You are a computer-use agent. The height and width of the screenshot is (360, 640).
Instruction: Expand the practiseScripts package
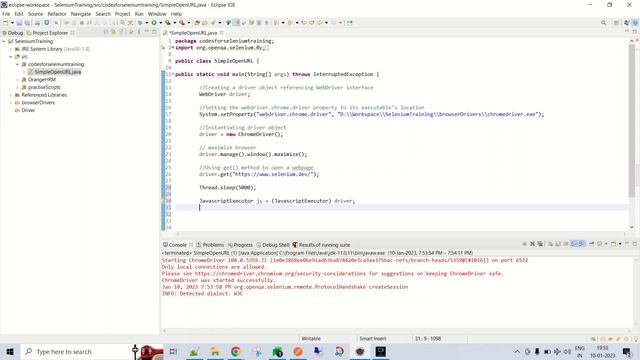pyautogui.click(x=18, y=87)
